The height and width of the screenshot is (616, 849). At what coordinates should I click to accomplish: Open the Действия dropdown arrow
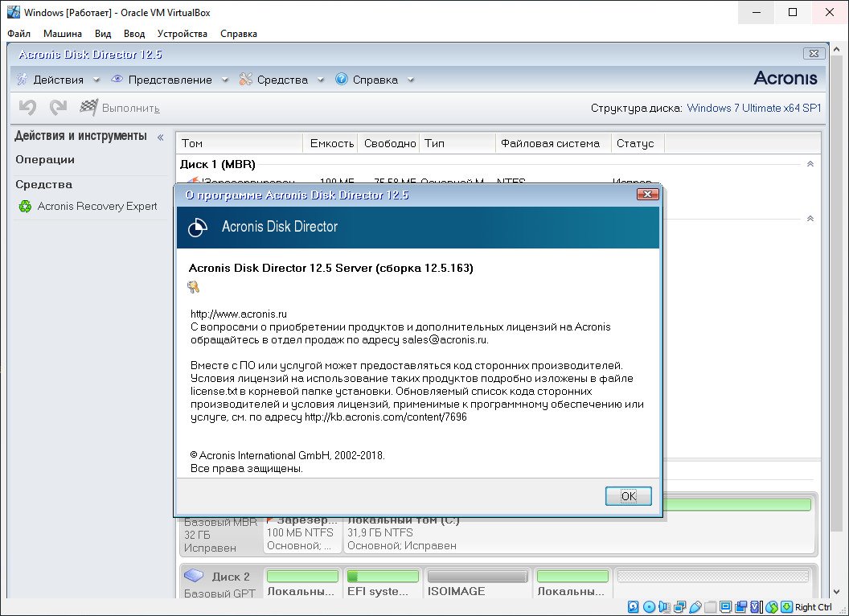(96, 80)
